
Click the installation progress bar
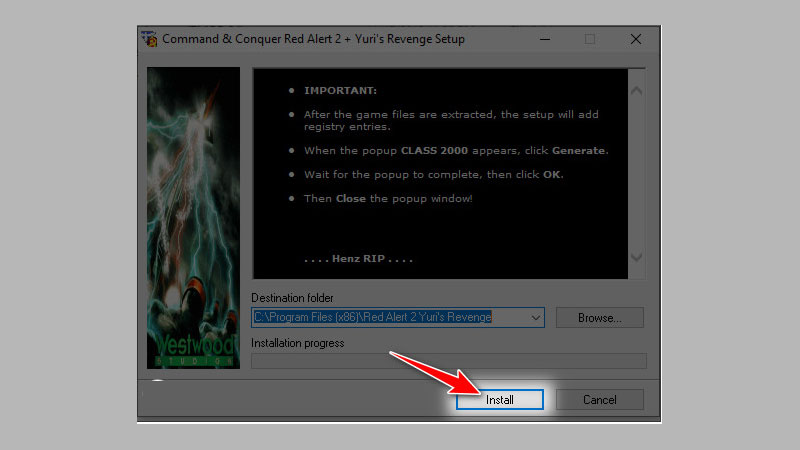448,361
